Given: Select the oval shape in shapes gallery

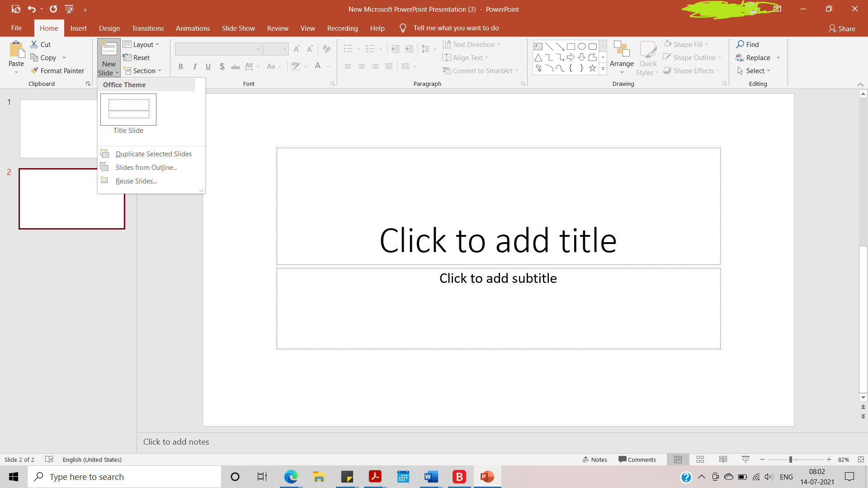Looking at the screenshot, I should click(582, 46).
